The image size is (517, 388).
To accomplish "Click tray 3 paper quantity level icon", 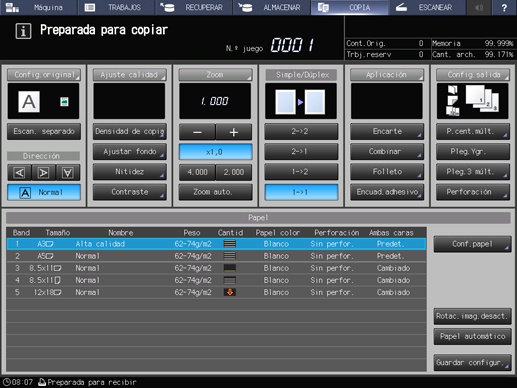I will click(x=230, y=268).
